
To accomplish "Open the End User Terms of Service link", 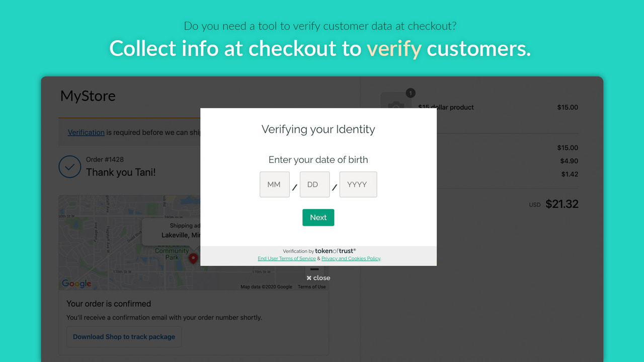I will (286, 258).
